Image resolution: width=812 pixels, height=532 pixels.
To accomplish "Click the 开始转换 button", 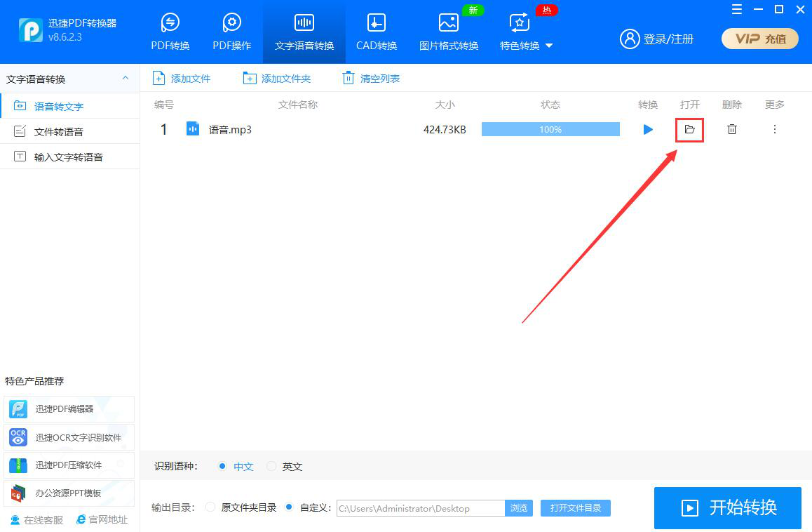I will [x=728, y=507].
